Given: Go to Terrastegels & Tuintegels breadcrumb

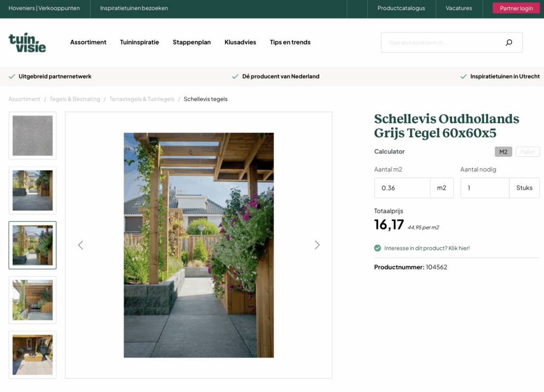Looking at the screenshot, I should (142, 99).
